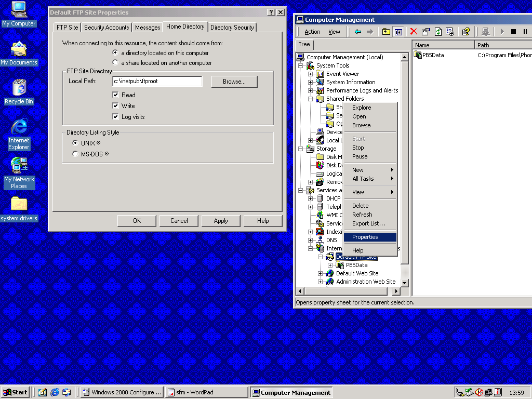Select 'a share located on another computer' option
Screen dimensions: 532x399
click(x=115, y=62)
